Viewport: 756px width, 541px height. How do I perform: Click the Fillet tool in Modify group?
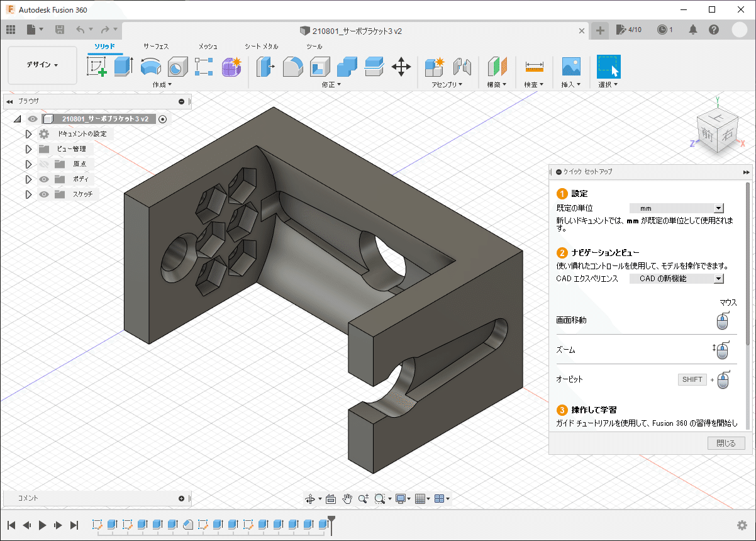[x=293, y=66]
